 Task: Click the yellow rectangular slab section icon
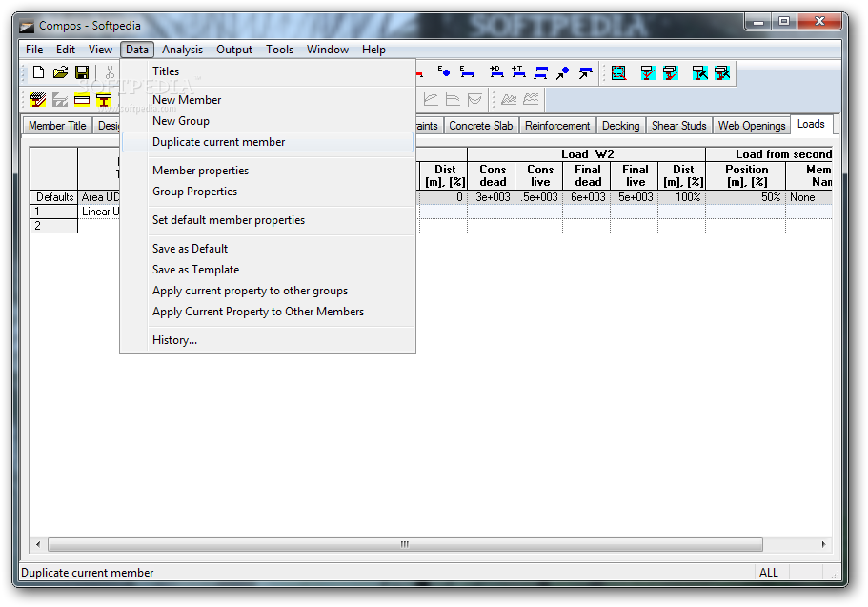(x=82, y=100)
